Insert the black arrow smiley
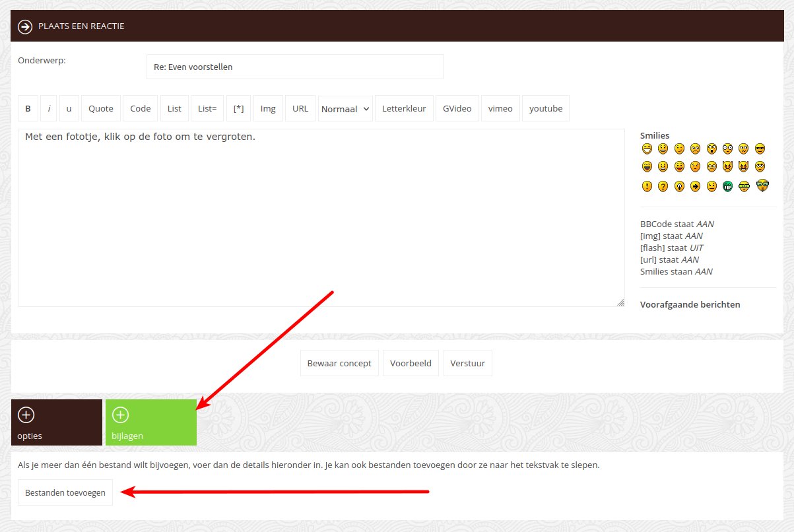The width and height of the screenshot is (794, 532). [695, 186]
